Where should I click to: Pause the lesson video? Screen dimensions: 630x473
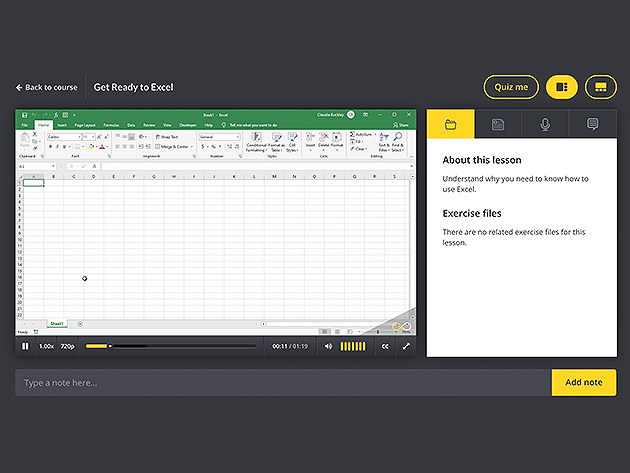coord(25,346)
